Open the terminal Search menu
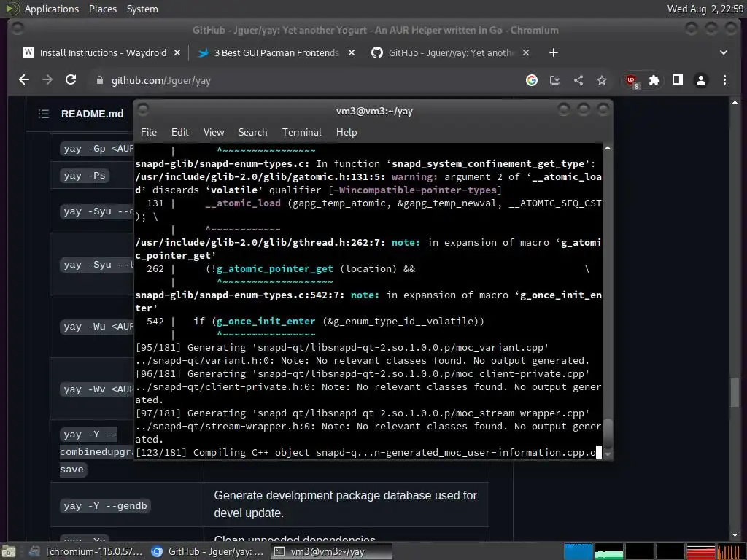Screen dimensions: 747x560 click(252, 132)
